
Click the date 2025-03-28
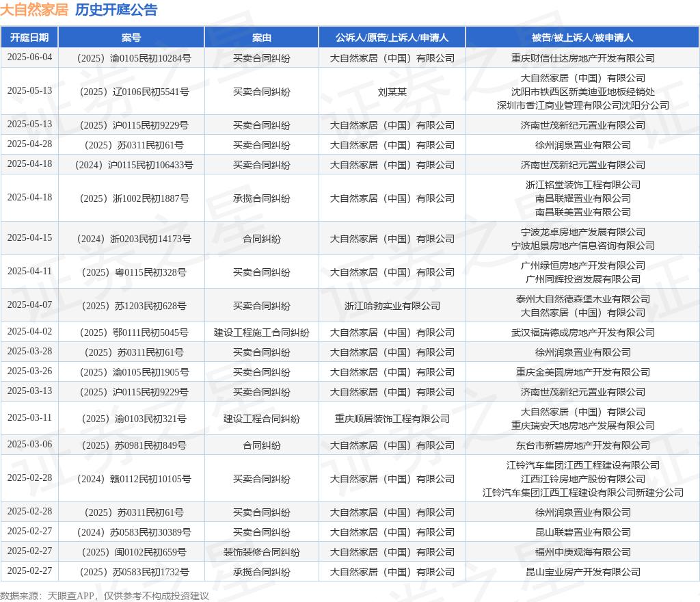[29, 352]
